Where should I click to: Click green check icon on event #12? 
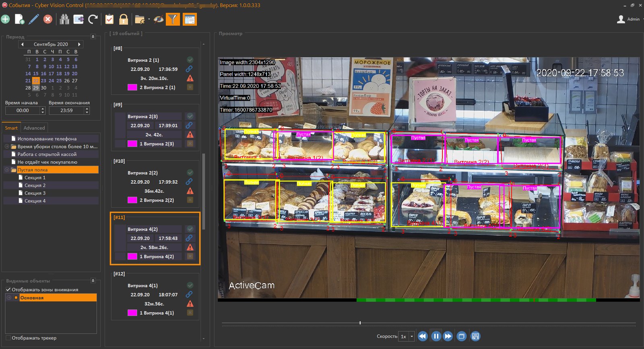pyautogui.click(x=190, y=285)
